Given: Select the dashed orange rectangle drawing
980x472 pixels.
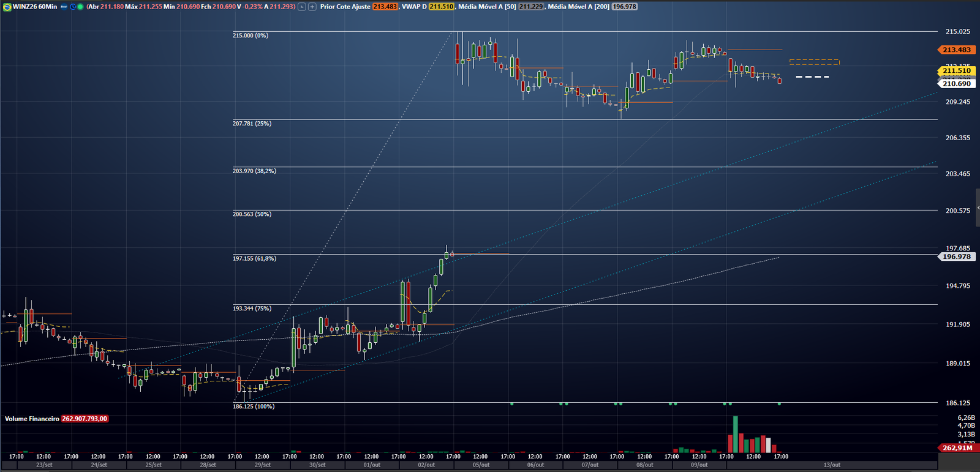Looking at the screenshot, I should point(815,62).
